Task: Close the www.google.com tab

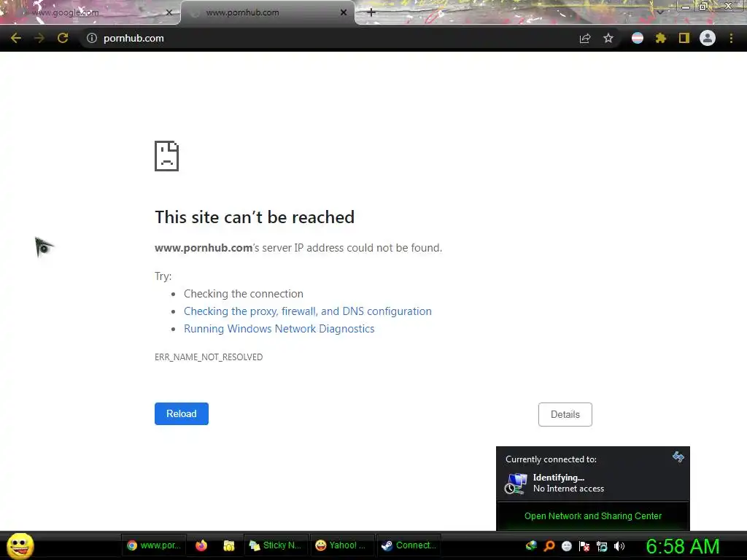Action: pyautogui.click(x=169, y=12)
